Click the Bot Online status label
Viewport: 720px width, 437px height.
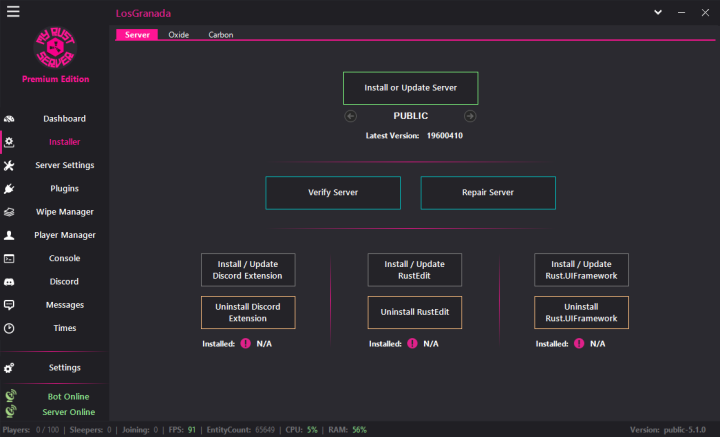point(68,397)
